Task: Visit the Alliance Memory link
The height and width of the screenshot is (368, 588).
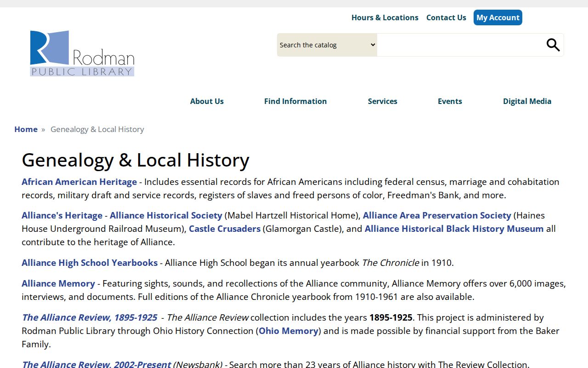Action: (x=58, y=283)
